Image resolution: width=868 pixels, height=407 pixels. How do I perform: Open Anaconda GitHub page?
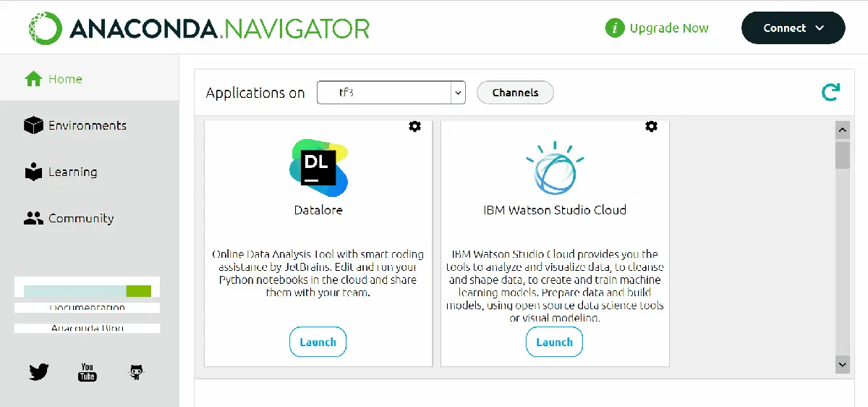click(136, 372)
